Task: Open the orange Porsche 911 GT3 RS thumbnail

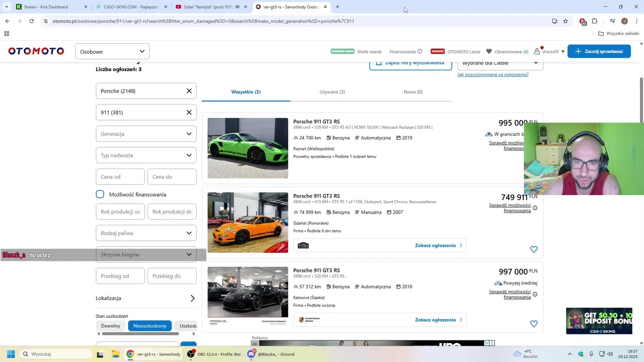Action: pos(248,222)
